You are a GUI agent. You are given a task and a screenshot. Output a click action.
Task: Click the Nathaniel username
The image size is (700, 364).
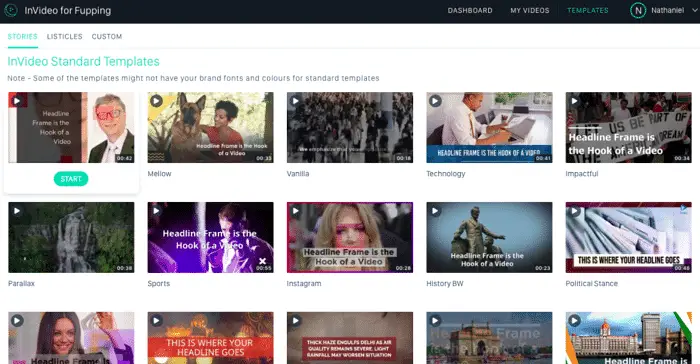[x=667, y=10]
